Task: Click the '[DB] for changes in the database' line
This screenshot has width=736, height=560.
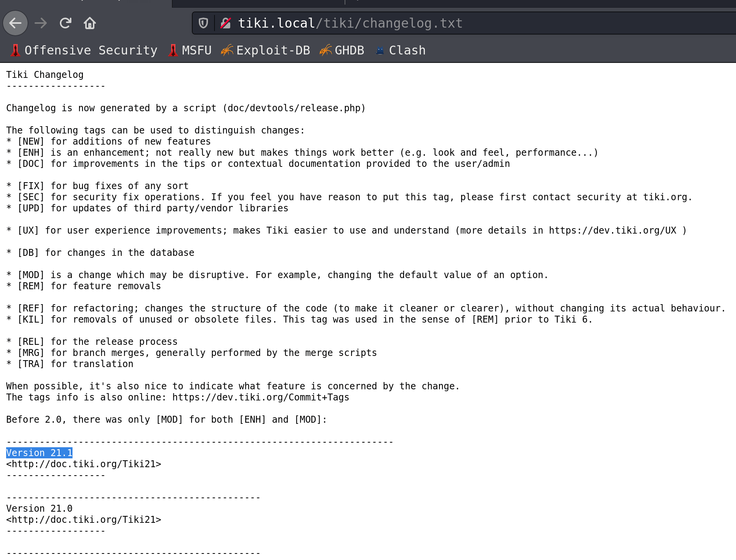Action: point(100,253)
